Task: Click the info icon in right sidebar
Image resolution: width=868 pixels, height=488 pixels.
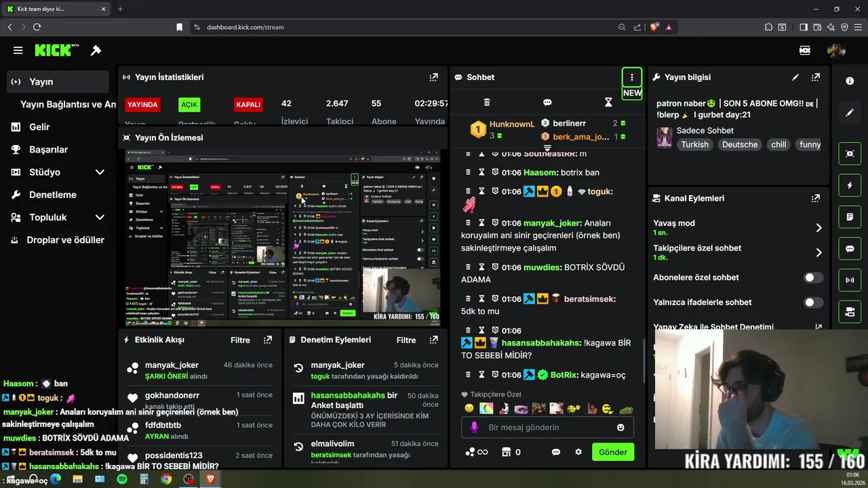Action: (850, 81)
